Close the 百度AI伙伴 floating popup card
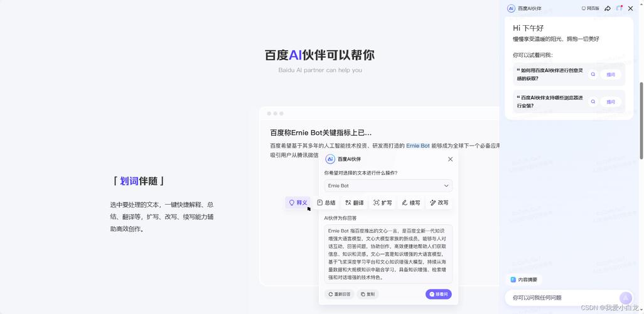Image resolution: width=644 pixels, height=314 pixels. coord(450,159)
